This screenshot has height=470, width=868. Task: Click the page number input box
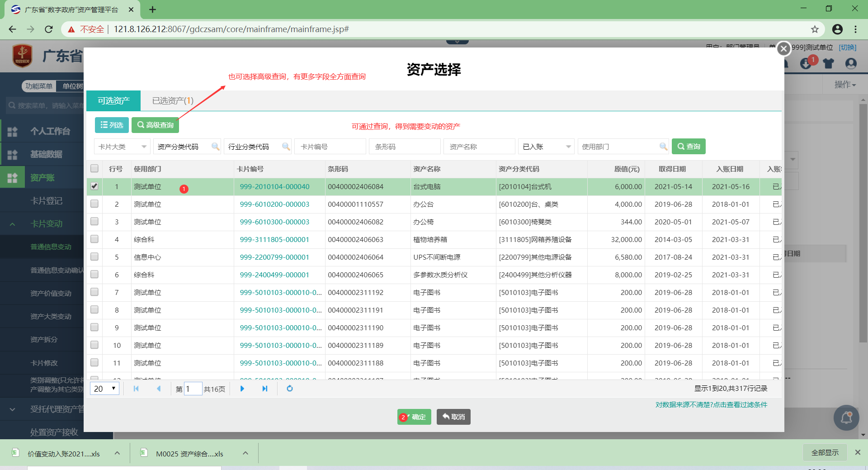pyautogui.click(x=193, y=389)
